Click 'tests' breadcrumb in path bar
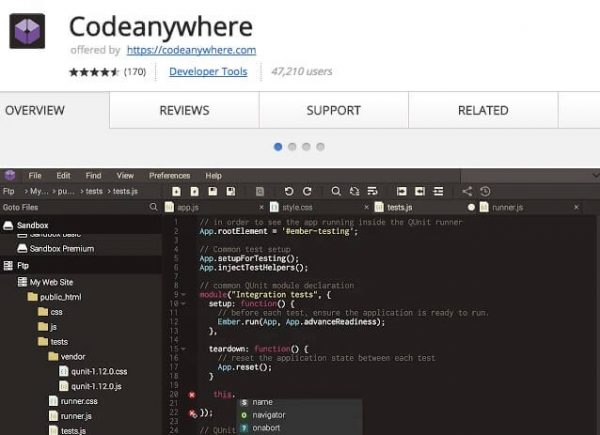The width and height of the screenshot is (600, 435). point(94,191)
